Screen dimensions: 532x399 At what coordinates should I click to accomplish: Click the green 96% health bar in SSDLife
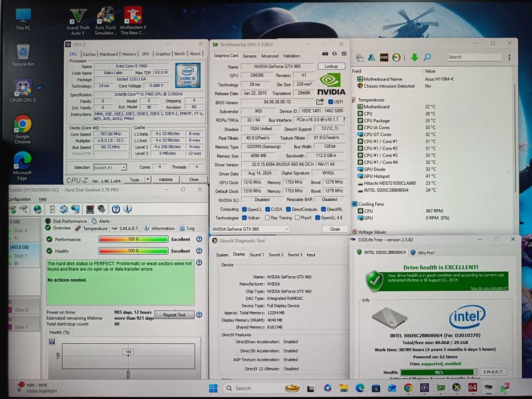coord(438,372)
